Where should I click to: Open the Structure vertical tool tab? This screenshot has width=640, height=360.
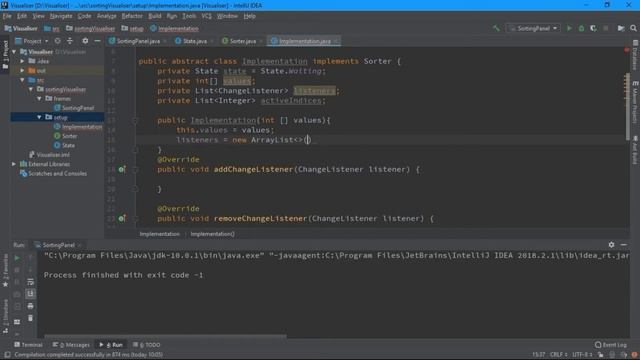pos(5,316)
